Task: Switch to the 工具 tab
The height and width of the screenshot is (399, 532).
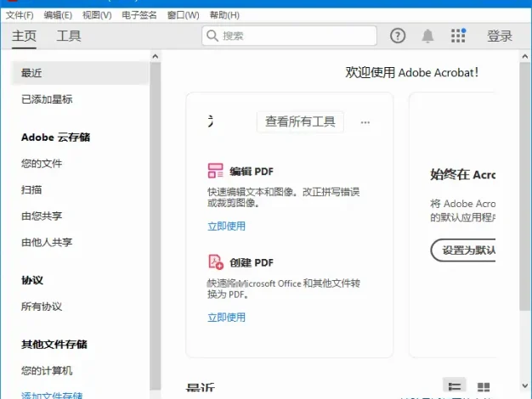Action: click(69, 36)
